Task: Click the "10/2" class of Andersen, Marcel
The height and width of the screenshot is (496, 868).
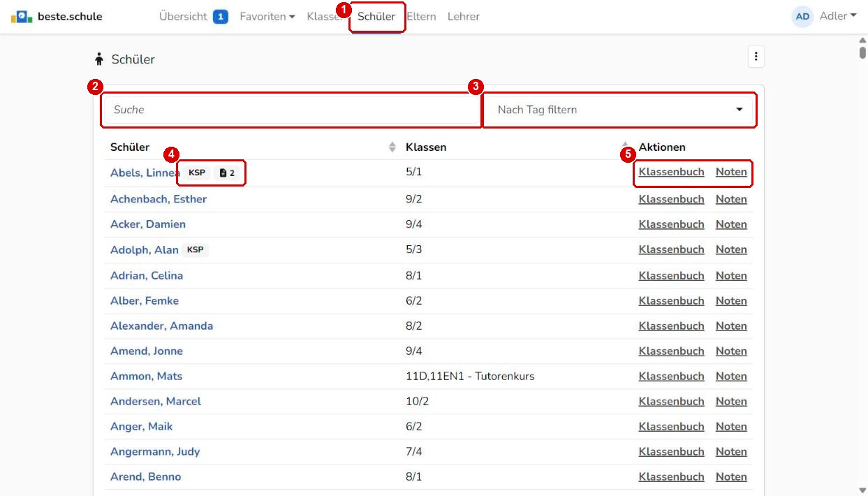Action: [417, 401]
